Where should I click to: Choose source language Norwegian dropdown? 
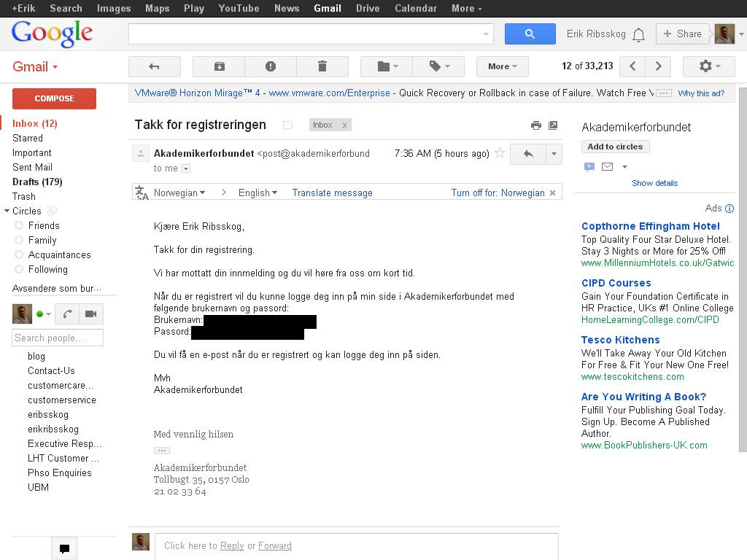pos(179,192)
